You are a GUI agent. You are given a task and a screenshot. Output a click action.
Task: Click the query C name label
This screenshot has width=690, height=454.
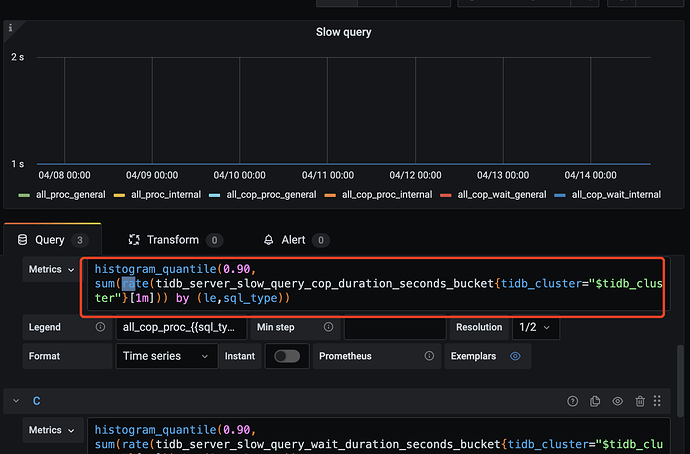37,401
